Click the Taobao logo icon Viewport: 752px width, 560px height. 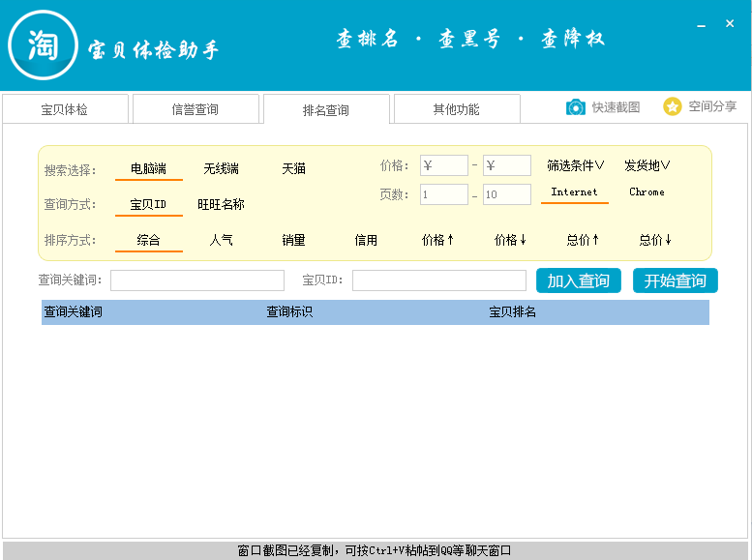[43, 44]
